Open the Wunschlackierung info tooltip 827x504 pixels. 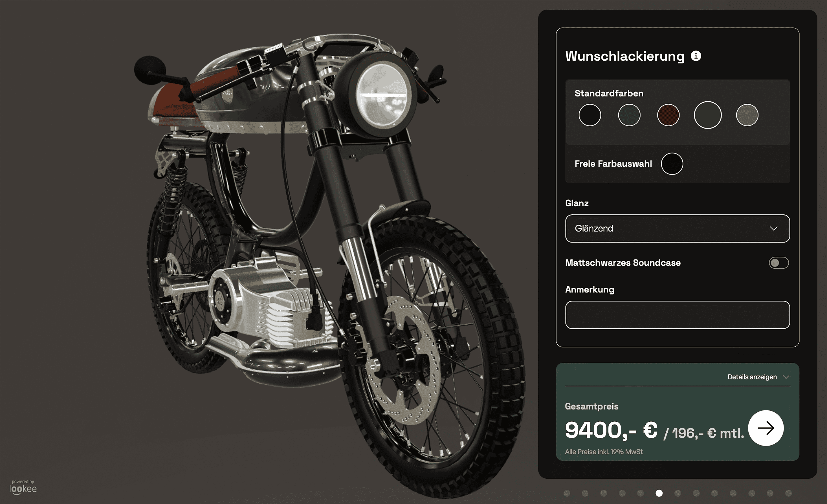click(x=696, y=56)
